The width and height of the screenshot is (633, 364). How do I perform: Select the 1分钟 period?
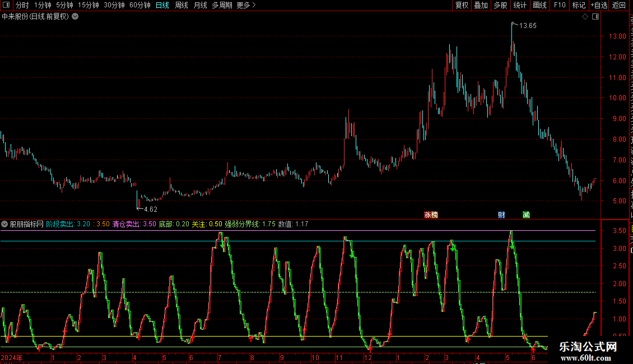pyautogui.click(x=43, y=5)
